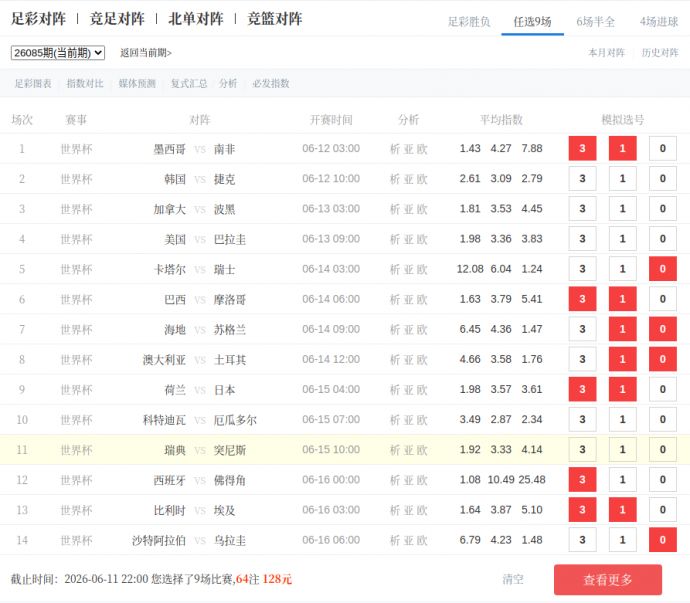Viewport: 690px width, 603px height.
Task: Expand the 26085期 issue dropdown
Action: coord(58,53)
